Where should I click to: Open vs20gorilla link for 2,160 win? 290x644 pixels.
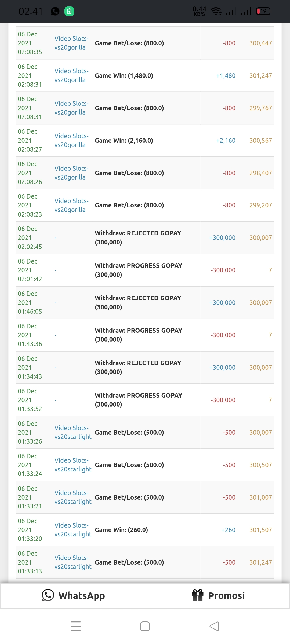pos(71,140)
